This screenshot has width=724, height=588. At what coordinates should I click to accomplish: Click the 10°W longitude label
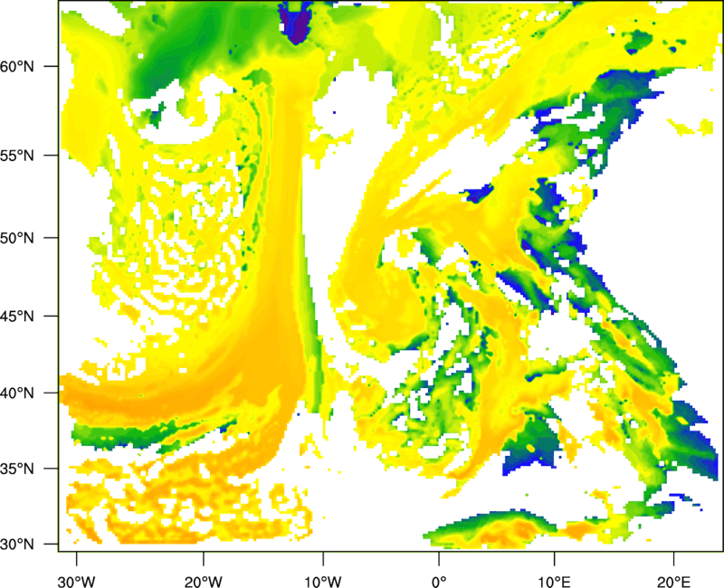tap(323, 582)
